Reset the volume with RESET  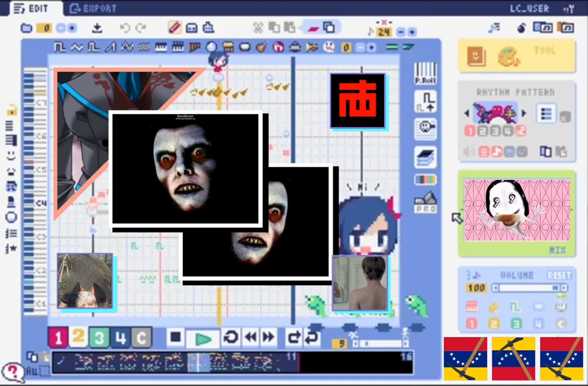[x=559, y=276]
